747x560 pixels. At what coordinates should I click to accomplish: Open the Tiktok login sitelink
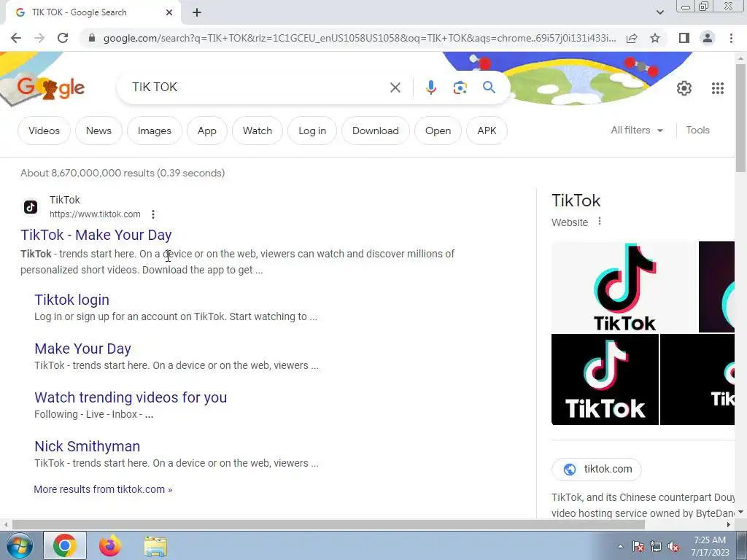pos(72,300)
